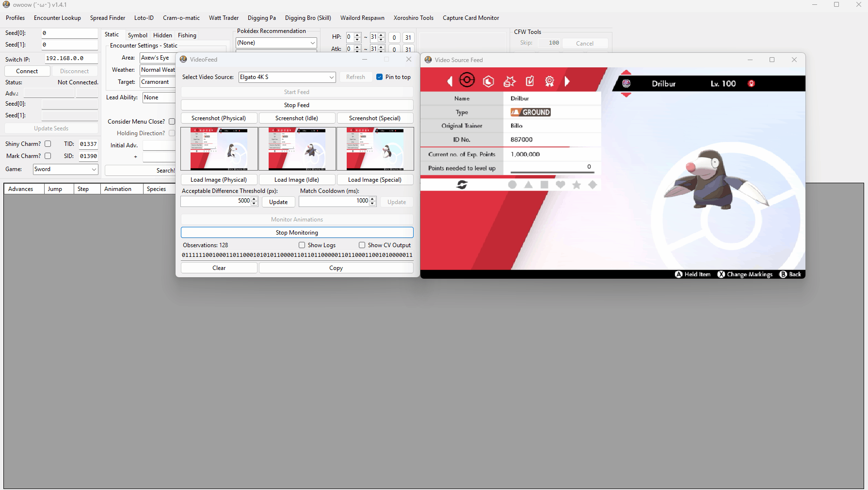Select the Poké Ball summary icon in the video feed
868x490 pixels.
coord(466,80)
